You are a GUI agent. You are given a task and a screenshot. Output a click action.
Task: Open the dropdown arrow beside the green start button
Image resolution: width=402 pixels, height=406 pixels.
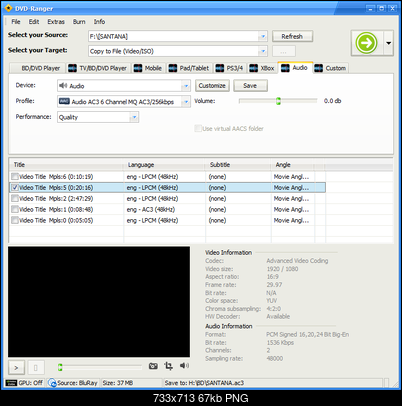388,43
